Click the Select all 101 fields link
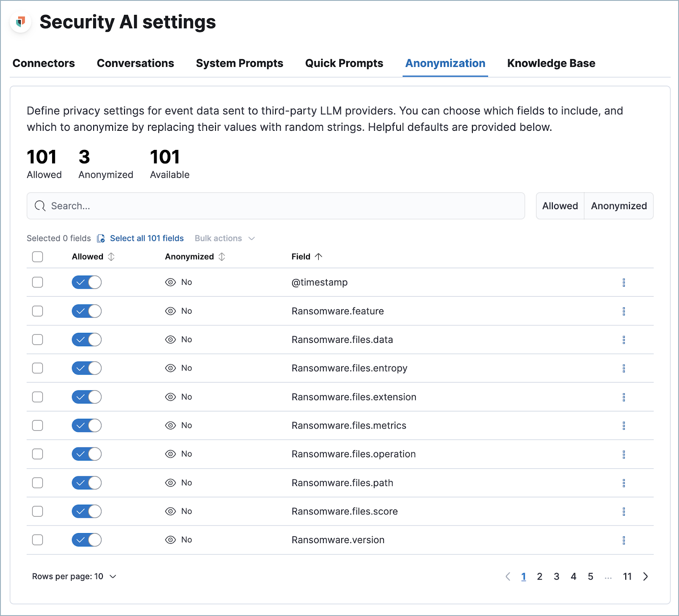 click(x=146, y=238)
